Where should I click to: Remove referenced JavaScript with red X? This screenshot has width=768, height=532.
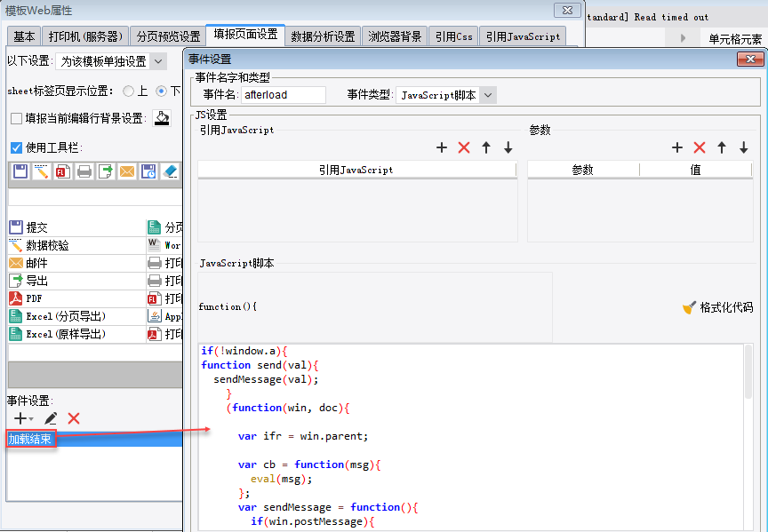[464, 147]
